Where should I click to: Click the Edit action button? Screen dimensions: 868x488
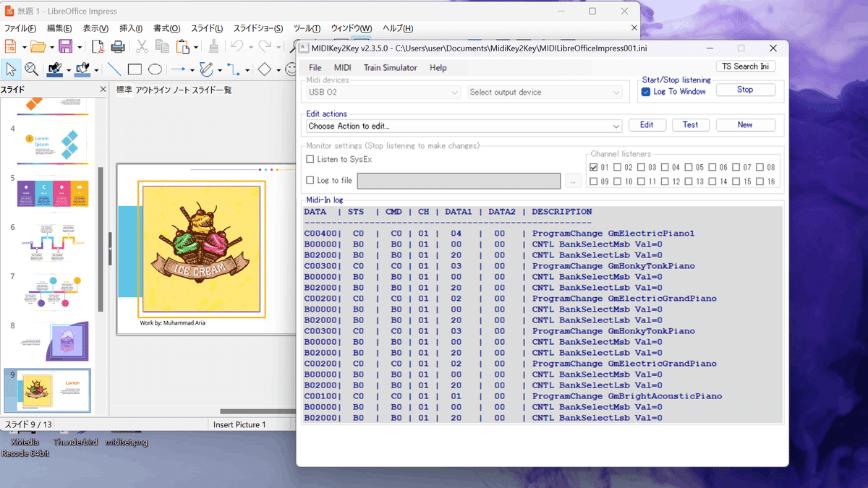(x=647, y=125)
